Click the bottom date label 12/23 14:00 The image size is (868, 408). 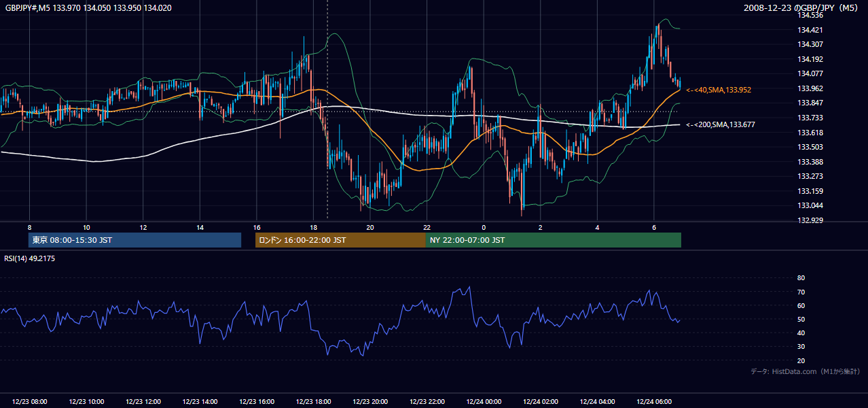200,402
